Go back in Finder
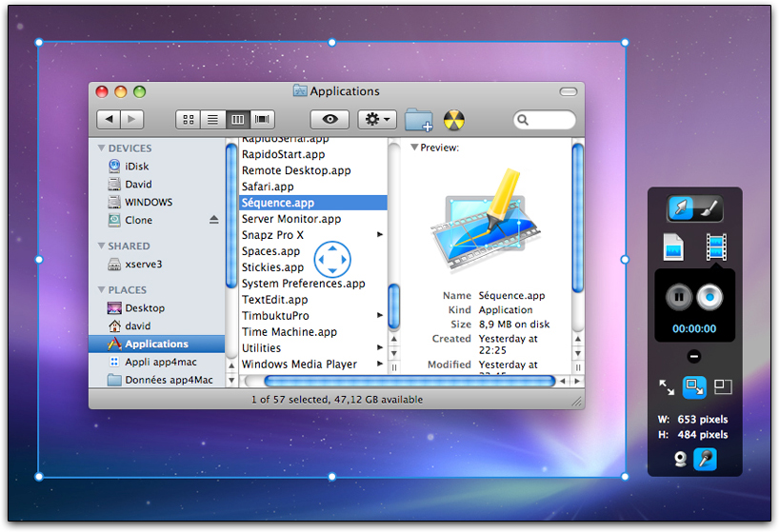The width and height of the screenshot is (779, 532). pos(109,119)
